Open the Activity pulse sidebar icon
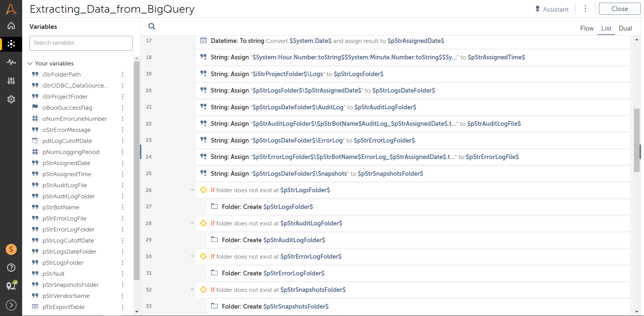Viewport: 644px width, 316px height. [x=11, y=62]
